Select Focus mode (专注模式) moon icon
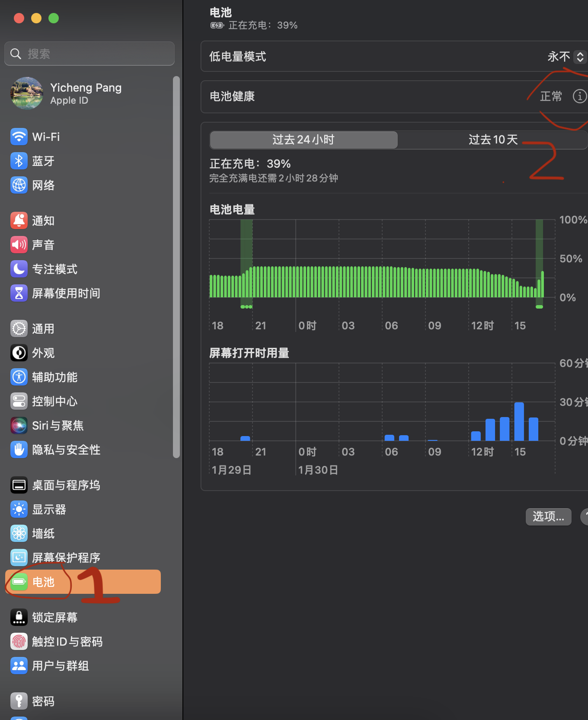The height and width of the screenshot is (720, 588). (x=19, y=269)
